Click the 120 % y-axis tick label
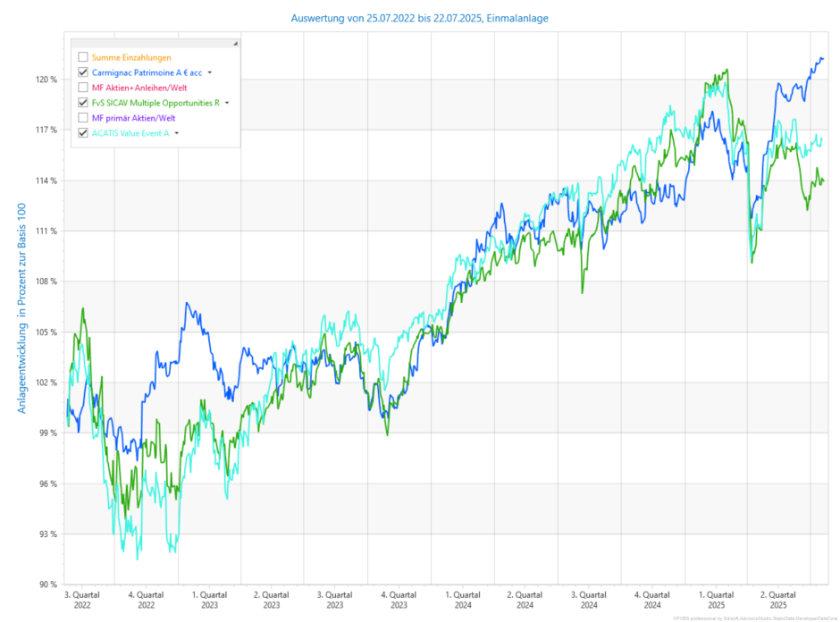Viewport: 840px width, 622px height. pos(46,80)
